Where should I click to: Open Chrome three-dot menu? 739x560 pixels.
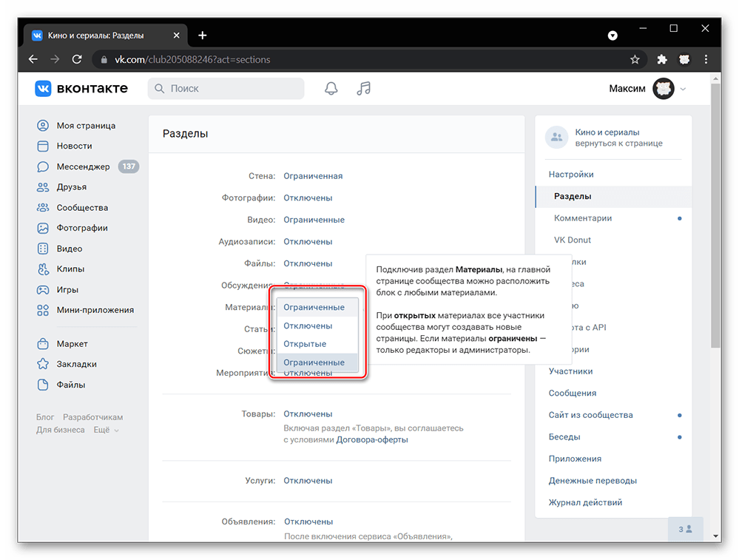click(706, 59)
